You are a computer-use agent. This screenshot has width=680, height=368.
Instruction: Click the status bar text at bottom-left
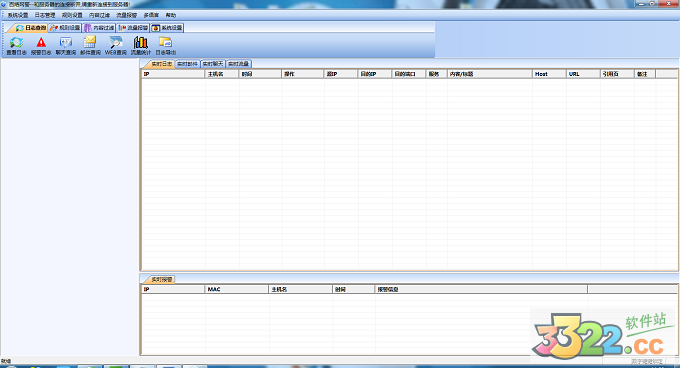click(6, 361)
